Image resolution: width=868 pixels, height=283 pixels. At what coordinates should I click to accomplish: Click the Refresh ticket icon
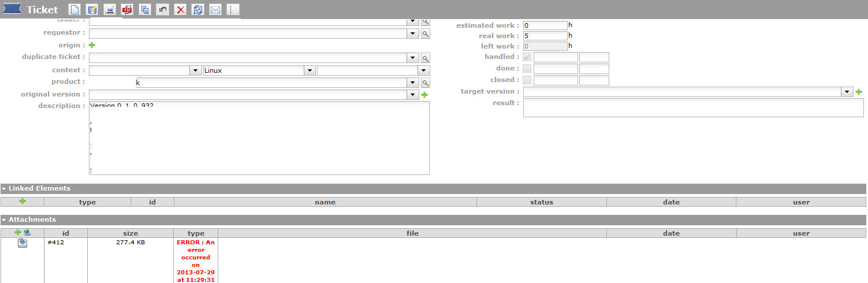coord(198,9)
